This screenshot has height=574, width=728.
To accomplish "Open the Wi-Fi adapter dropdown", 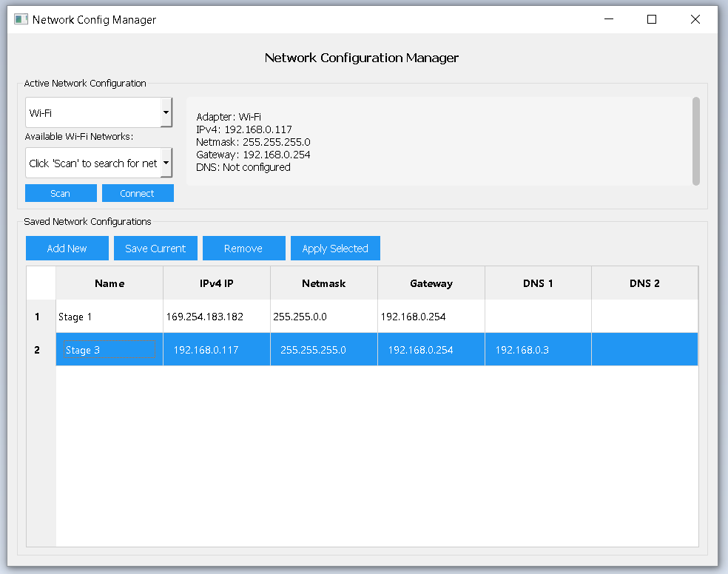I will tap(166, 113).
